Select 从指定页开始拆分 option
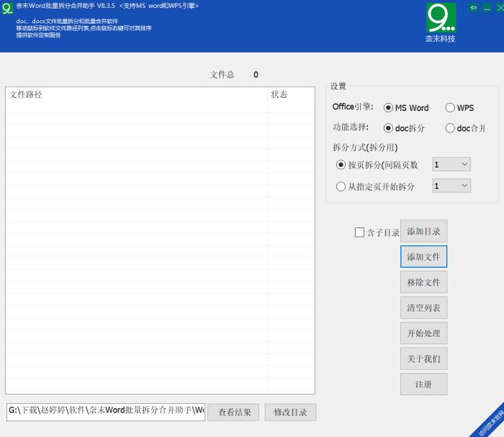The height and width of the screenshot is (437, 504). [375, 186]
